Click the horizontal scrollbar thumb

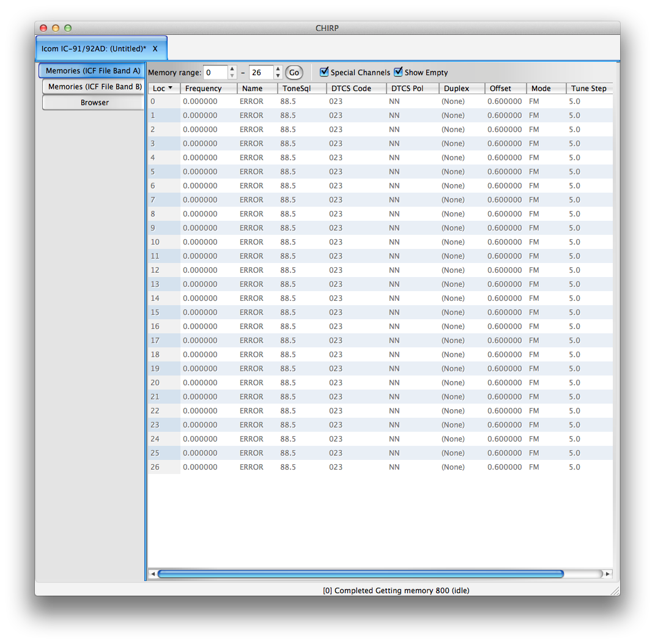tap(360, 574)
